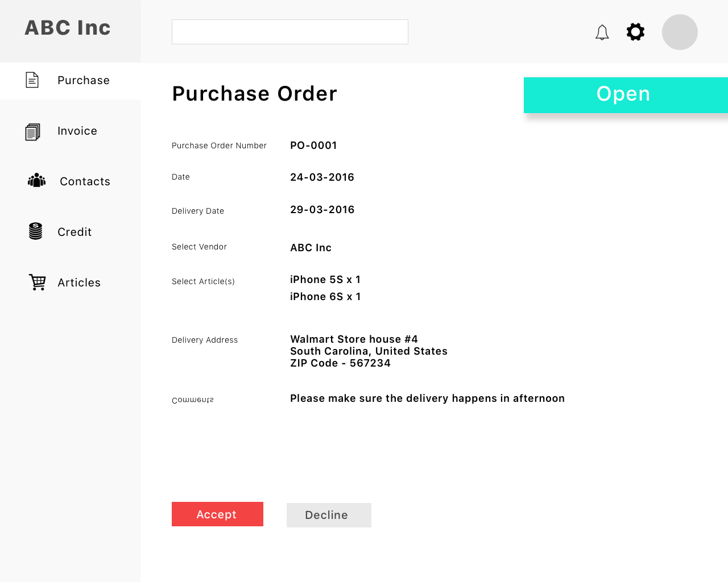Image resolution: width=728 pixels, height=582 pixels.
Task: Decline the purchase order
Action: [329, 515]
